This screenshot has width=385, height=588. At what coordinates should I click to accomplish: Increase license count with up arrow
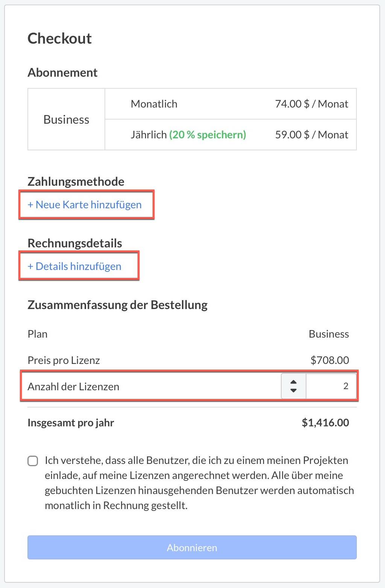[294, 382]
